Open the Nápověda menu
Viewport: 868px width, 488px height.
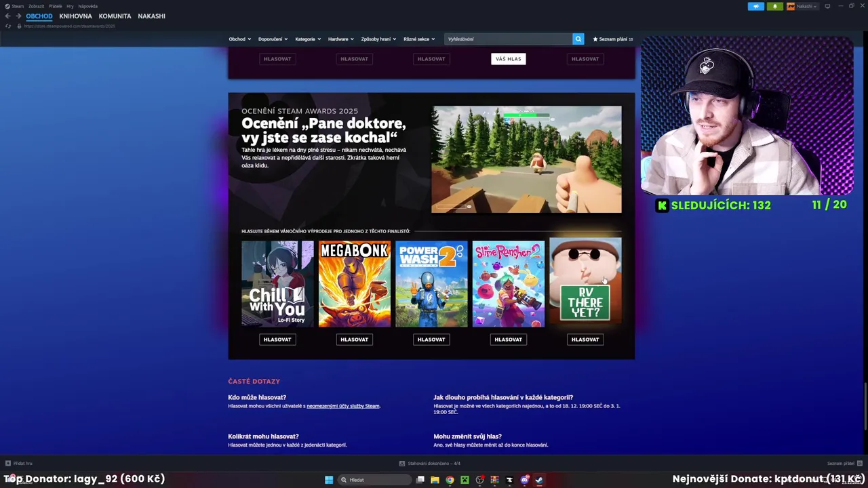coord(88,6)
